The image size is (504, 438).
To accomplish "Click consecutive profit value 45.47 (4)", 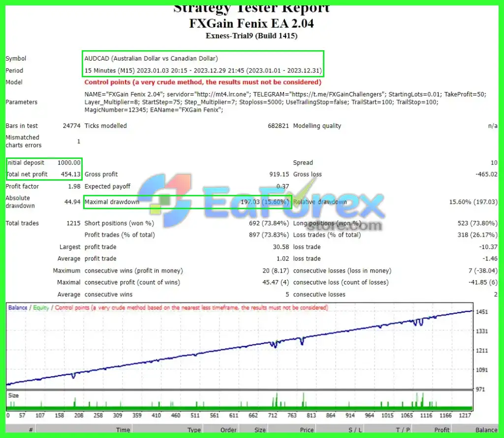I will click(276, 282).
